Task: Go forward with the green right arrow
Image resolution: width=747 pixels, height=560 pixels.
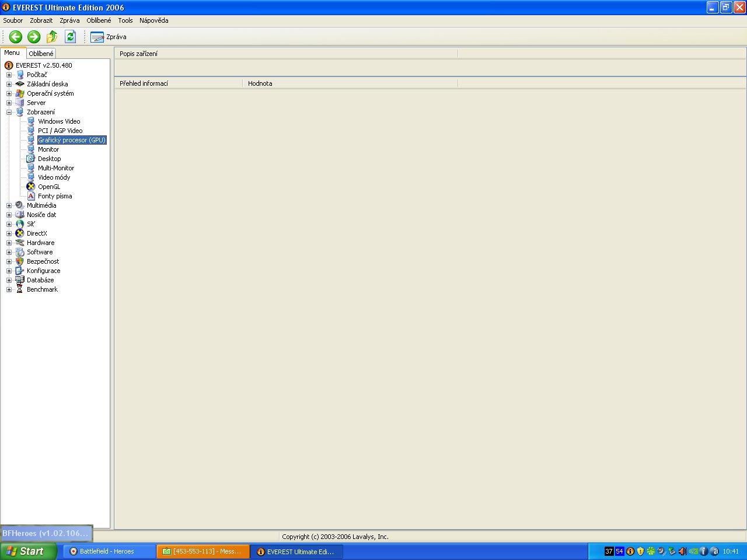Action: 34,37
